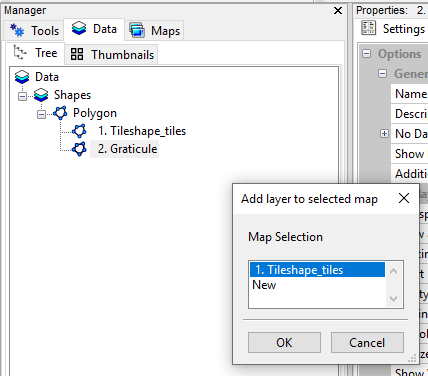The image size is (428, 376).
Task: Click the Shapes node layers icon
Action: tap(41, 95)
